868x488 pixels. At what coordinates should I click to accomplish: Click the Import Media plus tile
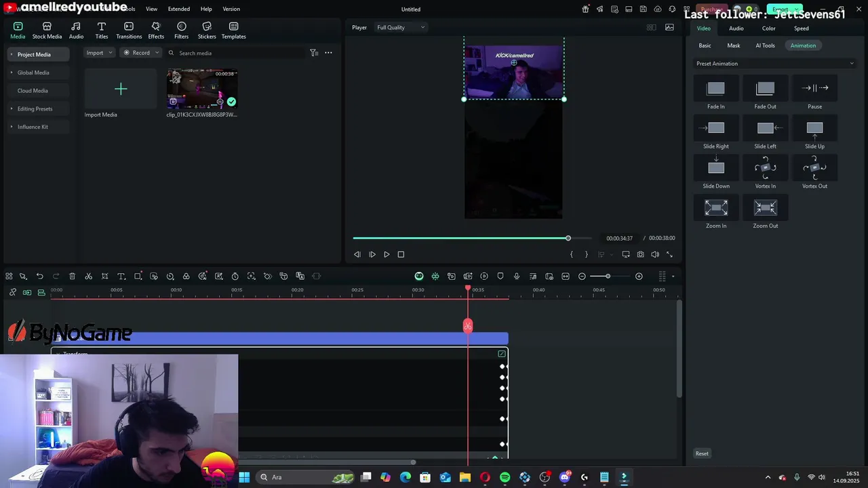tap(121, 89)
